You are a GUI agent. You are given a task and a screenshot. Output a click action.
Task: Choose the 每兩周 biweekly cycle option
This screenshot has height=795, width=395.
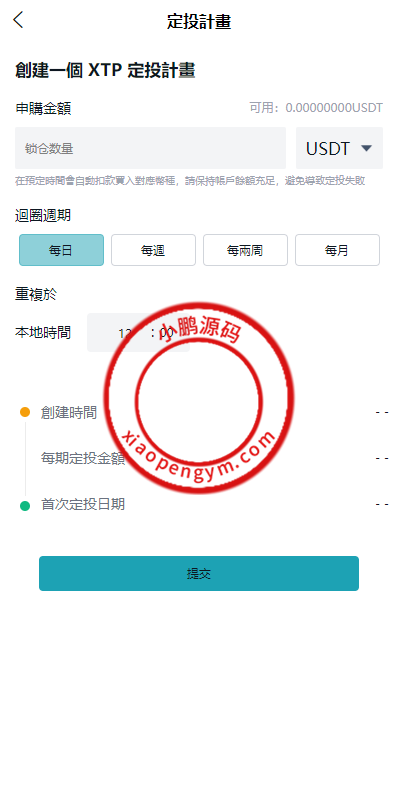coord(245,250)
